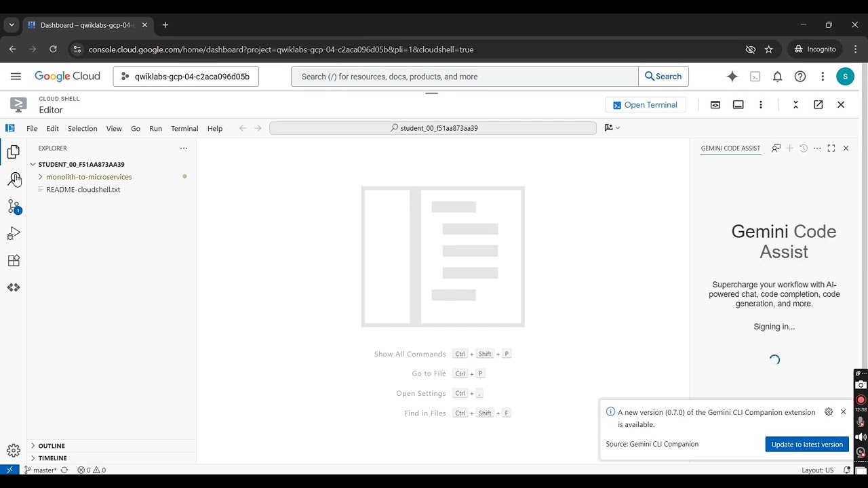
Task: Open README-cloudshell.txt file
Action: (x=83, y=190)
